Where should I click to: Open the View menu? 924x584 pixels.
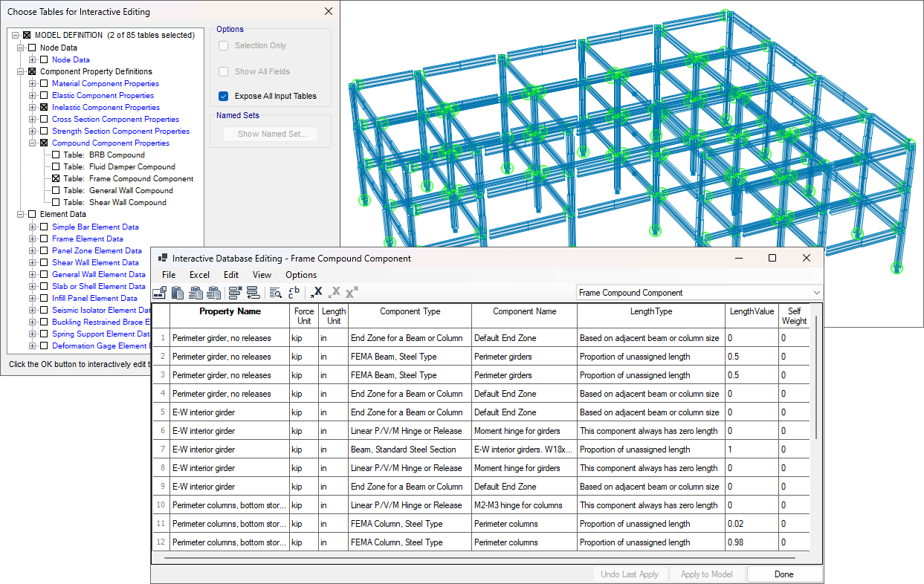click(x=262, y=275)
